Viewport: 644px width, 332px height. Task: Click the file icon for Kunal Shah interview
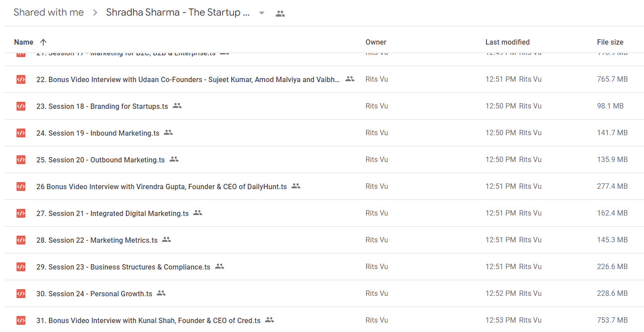pyautogui.click(x=21, y=320)
